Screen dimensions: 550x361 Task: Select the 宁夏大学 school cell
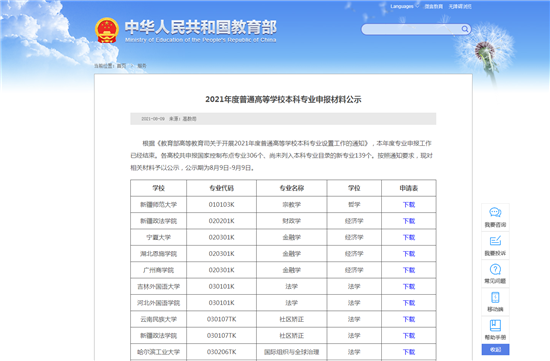pos(159,238)
